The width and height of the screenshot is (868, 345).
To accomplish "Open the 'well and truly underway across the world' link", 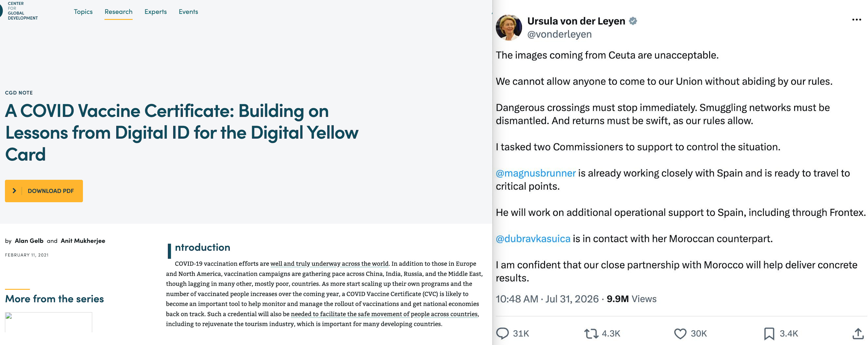I will coord(329,264).
